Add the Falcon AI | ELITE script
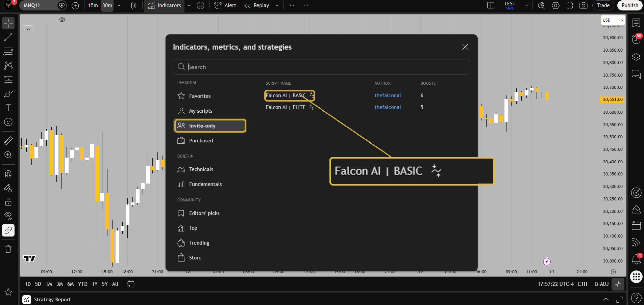The image size is (644, 305). pos(286,107)
